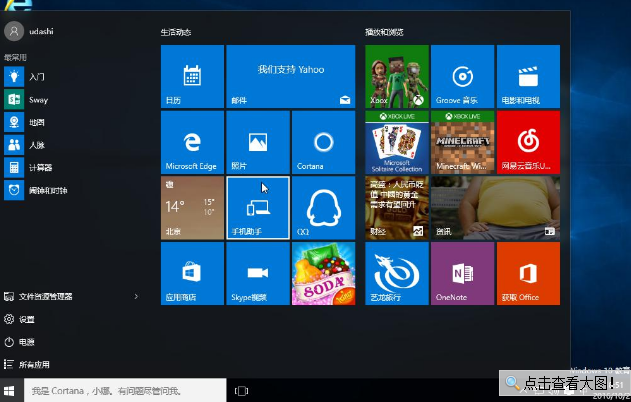Open the red 网易云音乐 tile
Viewport: 631px width, 402px height.
(528, 142)
